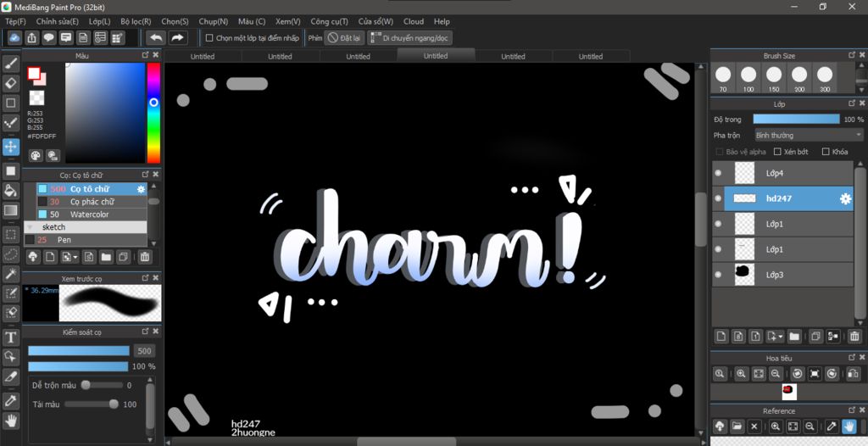Choose the rectangular Select tool
This screenshot has height=446, width=868.
click(10, 234)
